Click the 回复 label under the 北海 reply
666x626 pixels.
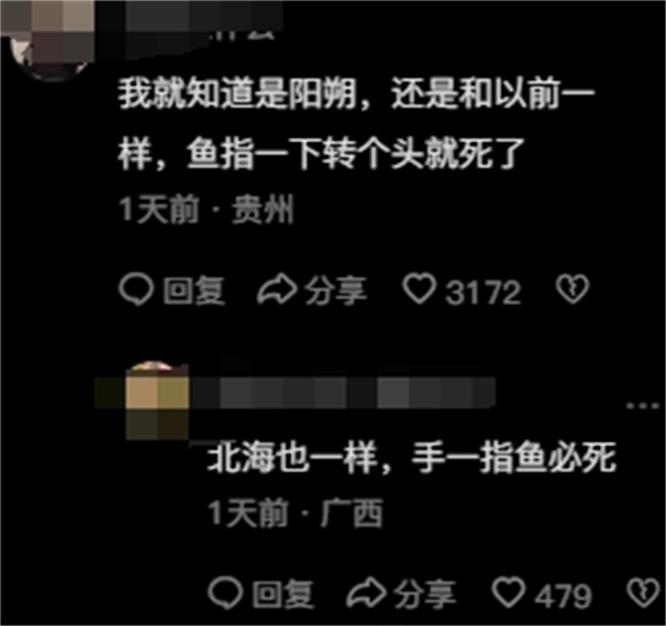click(283, 594)
